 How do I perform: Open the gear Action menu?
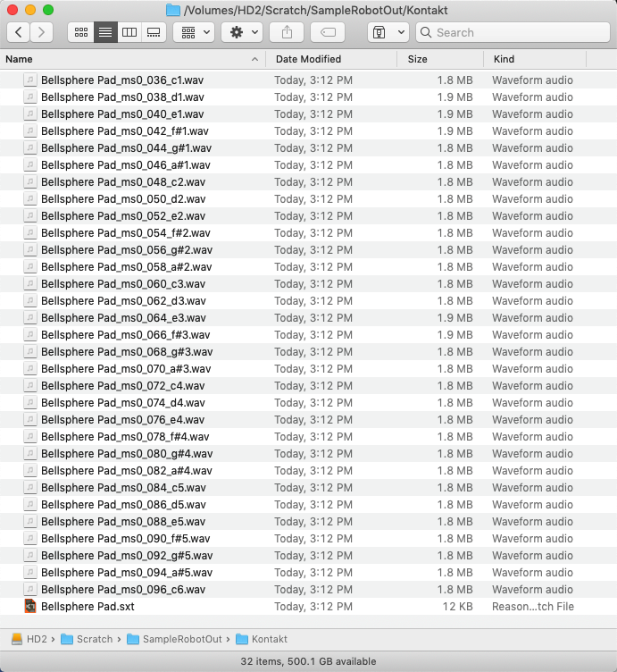tap(243, 32)
